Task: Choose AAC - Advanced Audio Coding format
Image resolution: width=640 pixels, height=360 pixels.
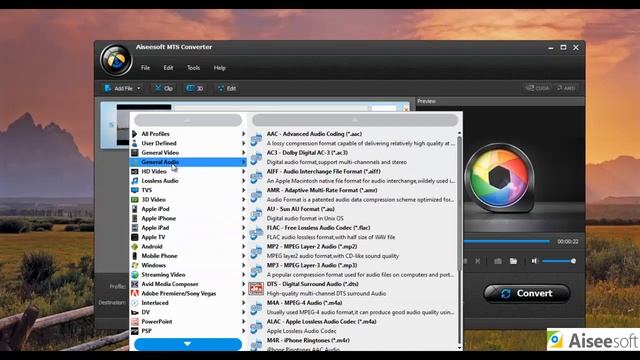Action: click(353, 139)
